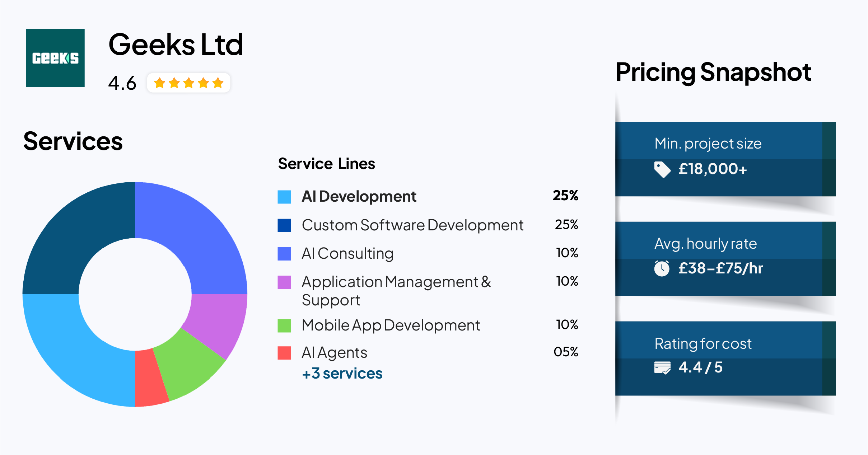Click the "£38–£75/hr" value

pyautogui.click(x=721, y=268)
